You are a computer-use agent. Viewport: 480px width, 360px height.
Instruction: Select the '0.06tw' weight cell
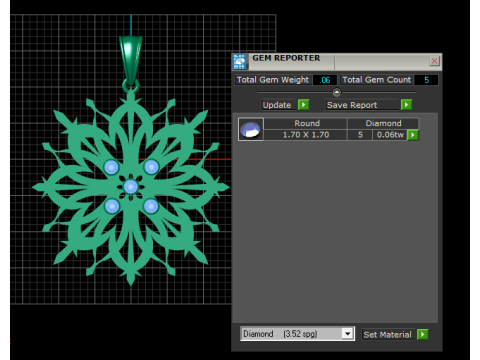pyautogui.click(x=390, y=135)
